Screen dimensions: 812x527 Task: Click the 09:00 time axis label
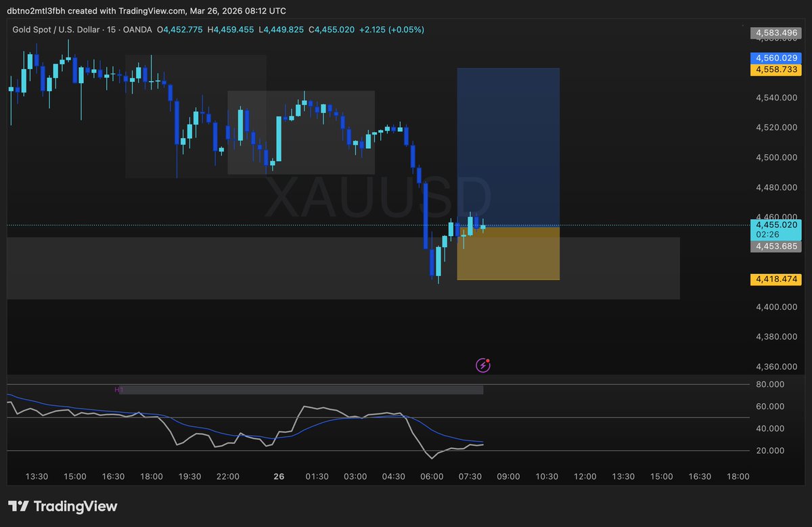(x=508, y=476)
